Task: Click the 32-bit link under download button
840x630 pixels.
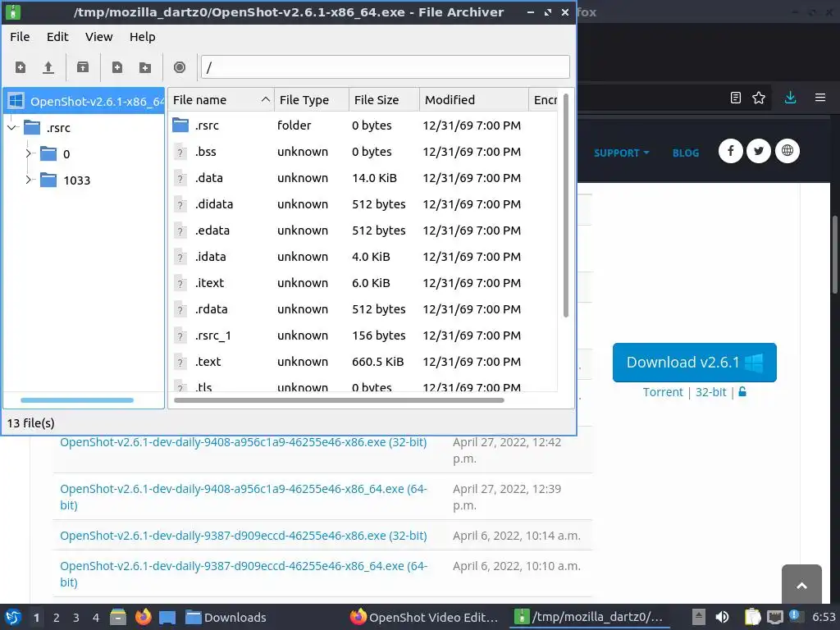Action: point(710,392)
